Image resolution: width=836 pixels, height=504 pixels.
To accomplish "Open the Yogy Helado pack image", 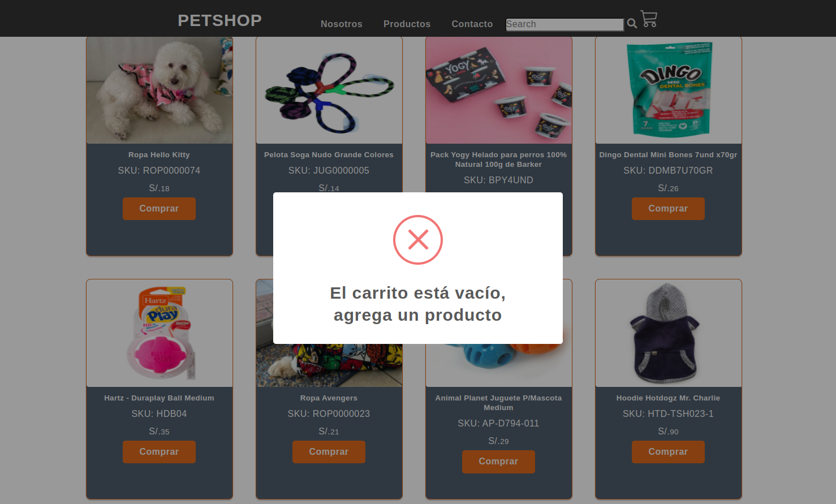I will [x=499, y=90].
